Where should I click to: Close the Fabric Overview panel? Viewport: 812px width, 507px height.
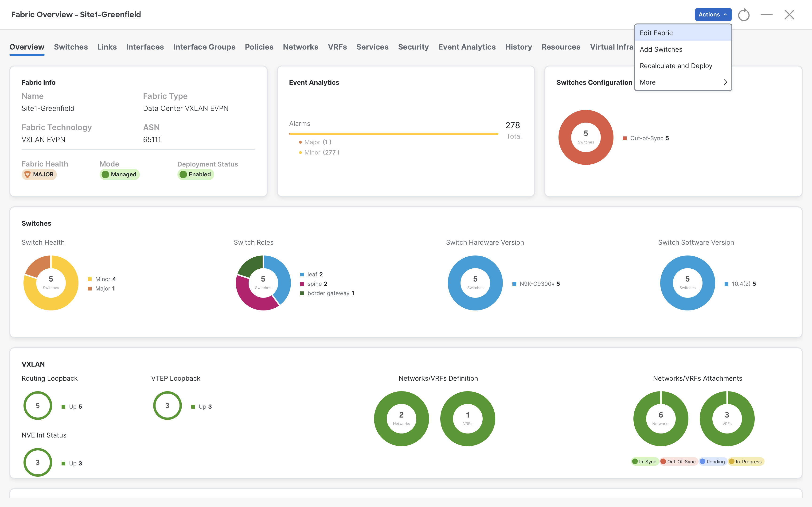pos(789,15)
